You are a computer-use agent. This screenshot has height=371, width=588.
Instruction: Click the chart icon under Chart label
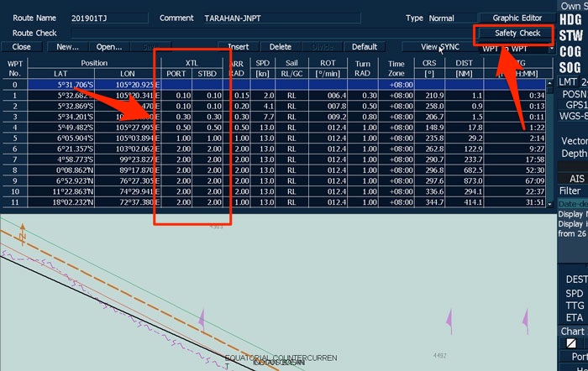[x=570, y=344]
